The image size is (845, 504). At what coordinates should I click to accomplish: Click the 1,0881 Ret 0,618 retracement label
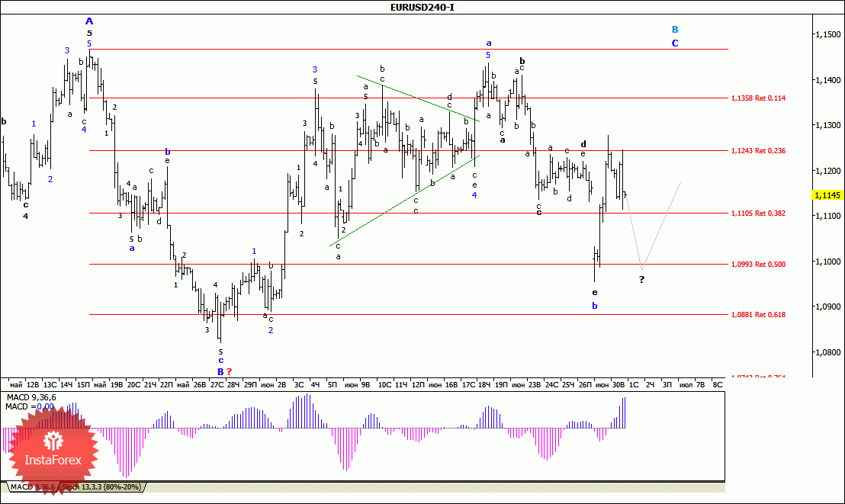coord(758,314)
